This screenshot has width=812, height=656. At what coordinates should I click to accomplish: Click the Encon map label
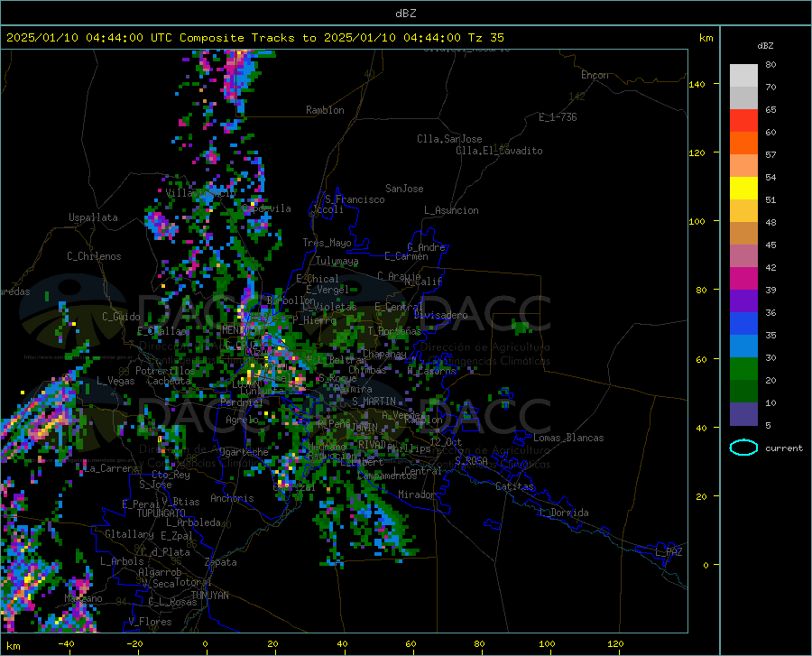point(595,75)
